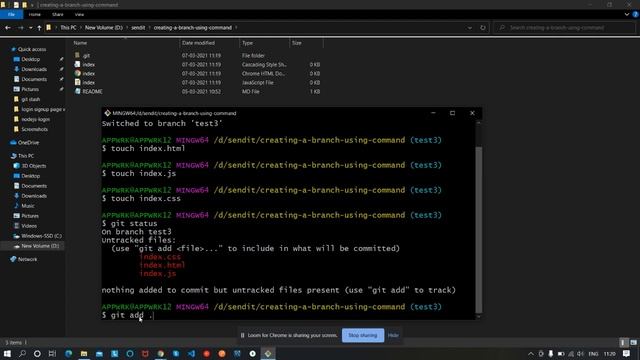Expand the ribbon with the chevron
Image resolution: width=640 pixels, height=360 pixels.
coord(627,14)
